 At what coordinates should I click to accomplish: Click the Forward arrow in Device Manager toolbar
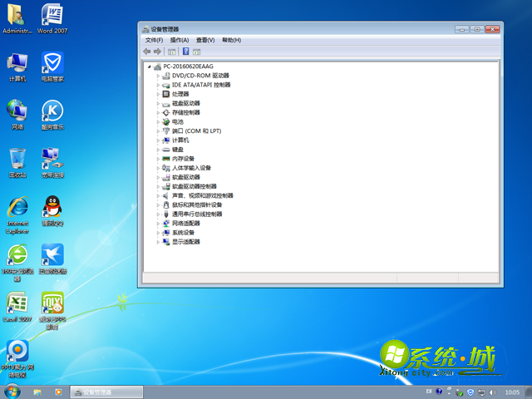coord(157,52)
